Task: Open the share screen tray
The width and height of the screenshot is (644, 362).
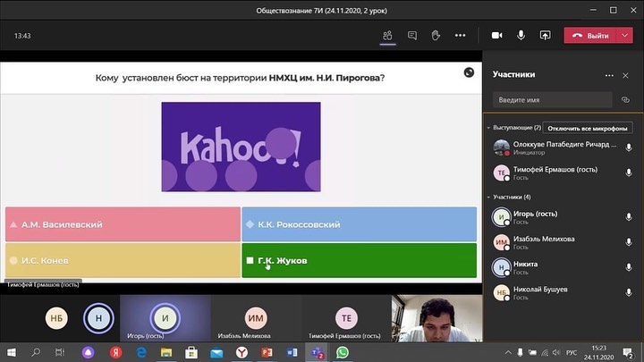Action: click(545, 36)
